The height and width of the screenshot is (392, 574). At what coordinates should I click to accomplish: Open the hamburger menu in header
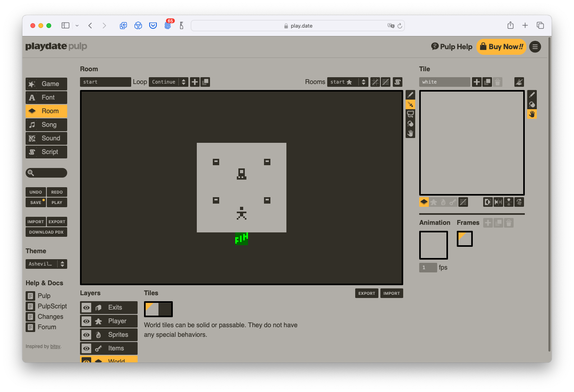click(535, 47)
